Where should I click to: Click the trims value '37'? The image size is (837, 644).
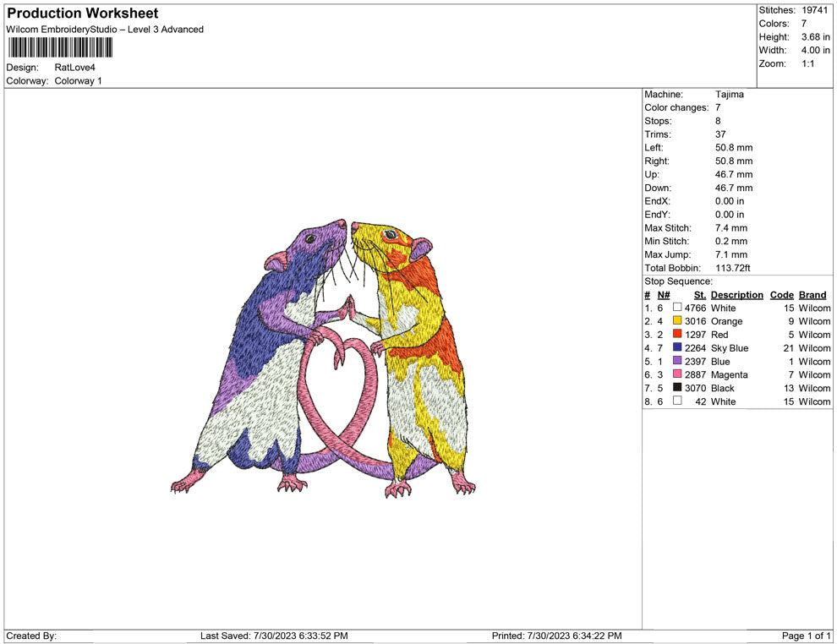720,134
